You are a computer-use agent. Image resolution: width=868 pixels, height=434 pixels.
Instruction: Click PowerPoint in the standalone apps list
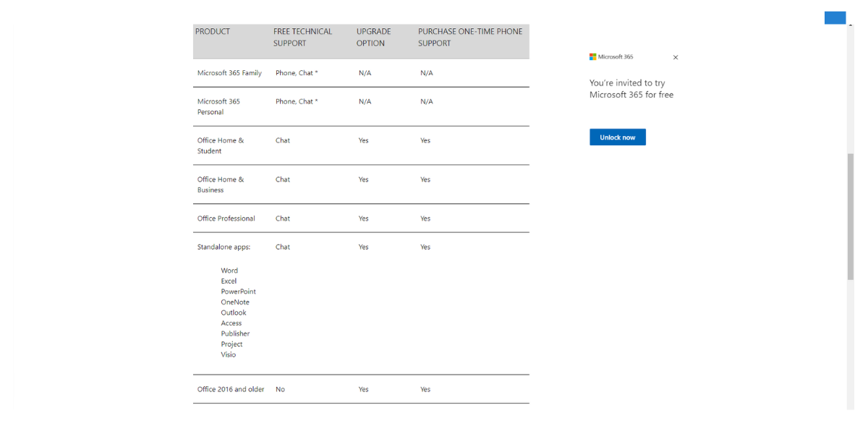239,292
